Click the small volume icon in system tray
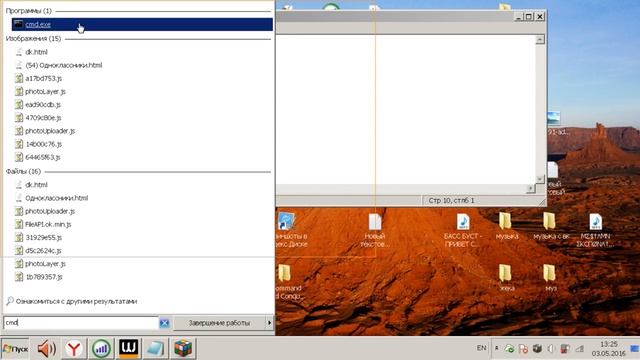 (x=551, y=349)
